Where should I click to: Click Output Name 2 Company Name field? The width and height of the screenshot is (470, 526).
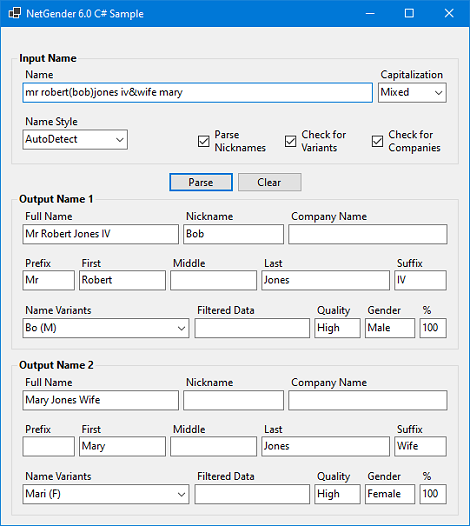pos(368,400)
